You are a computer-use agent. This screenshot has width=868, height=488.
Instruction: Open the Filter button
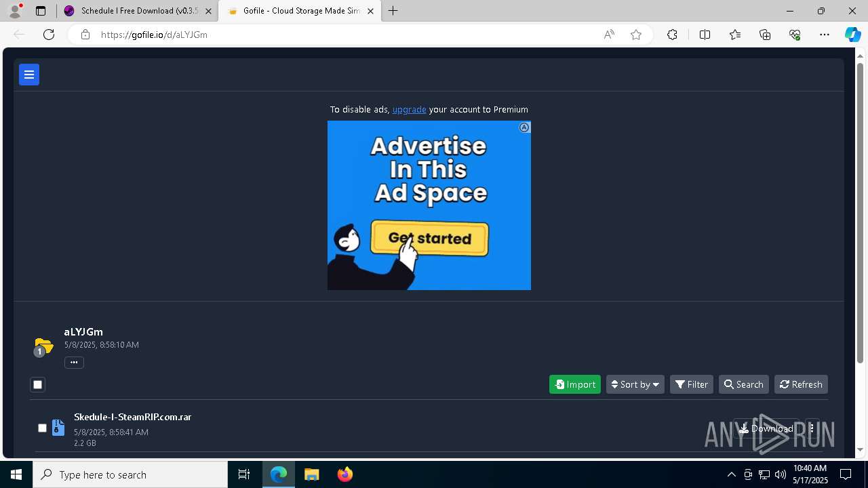tap(692, 384)
